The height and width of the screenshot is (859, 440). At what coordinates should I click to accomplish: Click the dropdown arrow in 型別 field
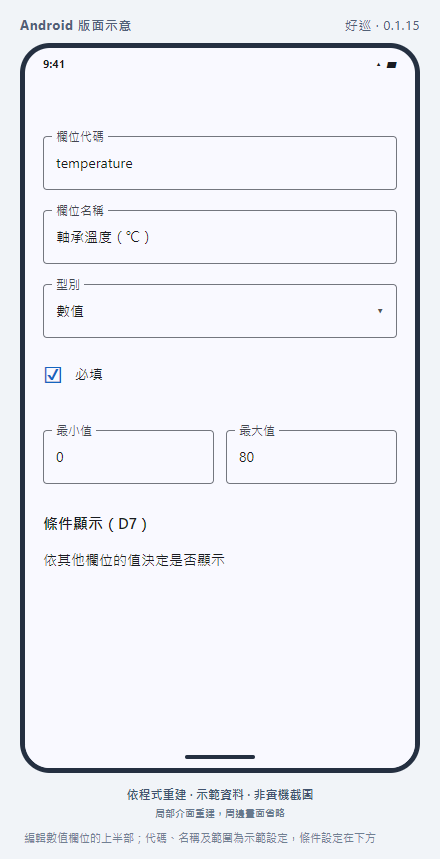(380, 311)
